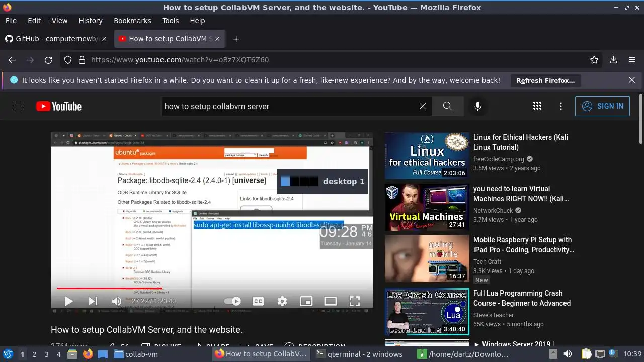Dismiss the Firefox refresh notification

pos(632,80)
